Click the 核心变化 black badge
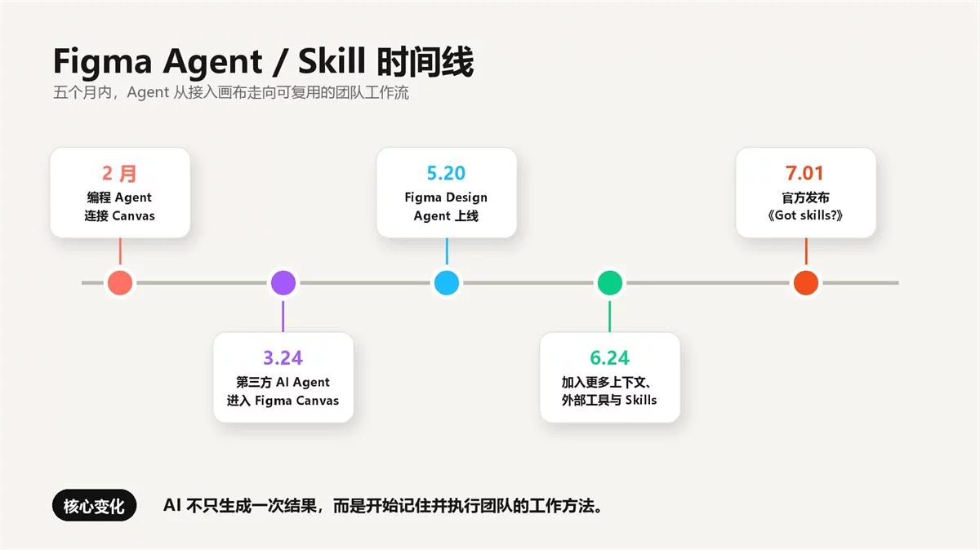Screen dimensions: 980x550 (94, 507)
